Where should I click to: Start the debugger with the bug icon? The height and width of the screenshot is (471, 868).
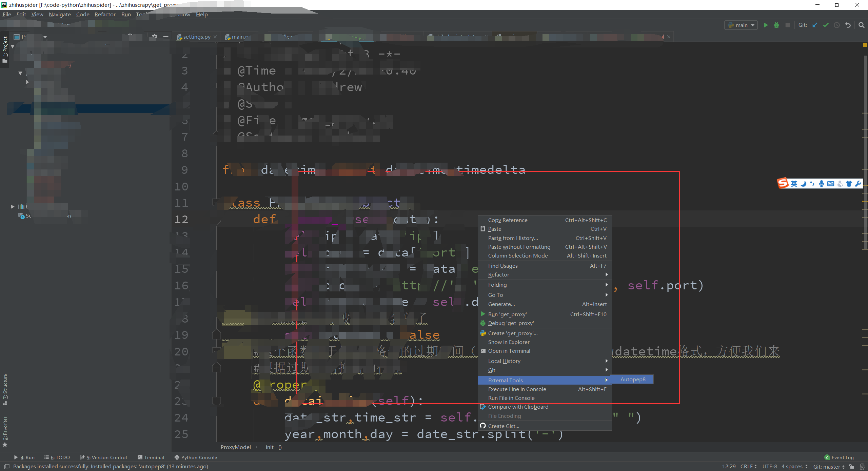coord(776,25)
